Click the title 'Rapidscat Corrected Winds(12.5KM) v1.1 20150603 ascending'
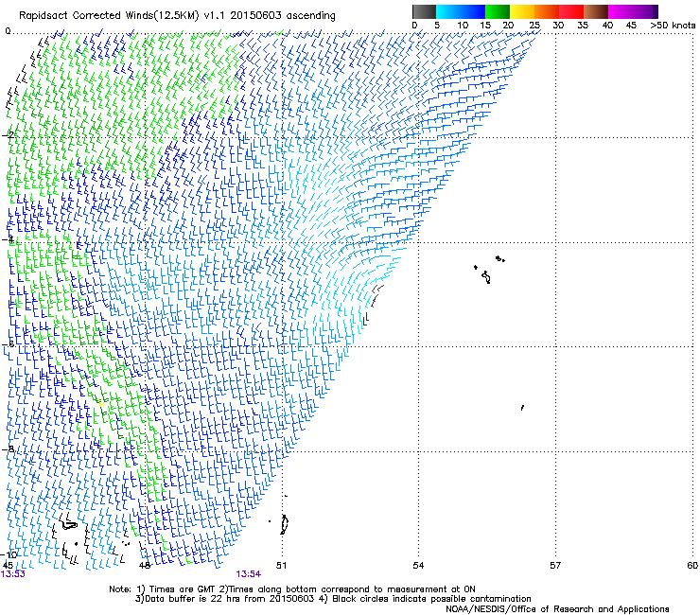700x615 pixels. click(177, 16)
